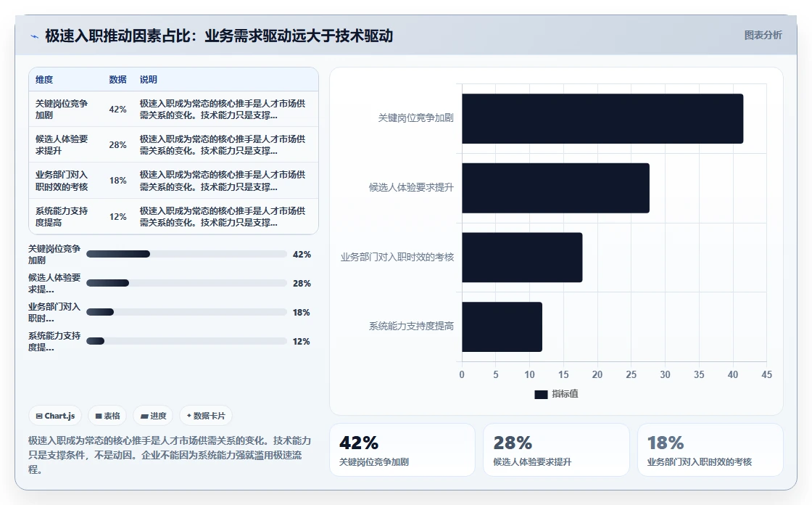
Task: Click the 18% cell in the table
Action: click(x=117, y=181)
